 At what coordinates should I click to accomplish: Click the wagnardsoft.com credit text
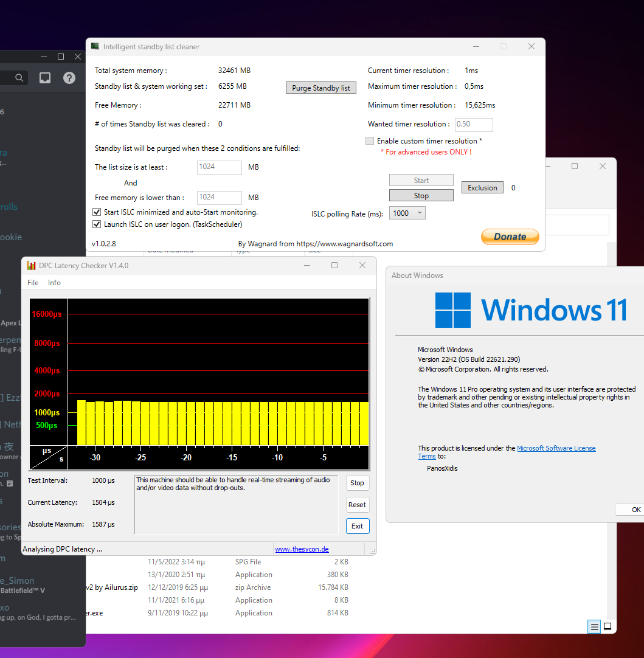(x=316, y=244)
